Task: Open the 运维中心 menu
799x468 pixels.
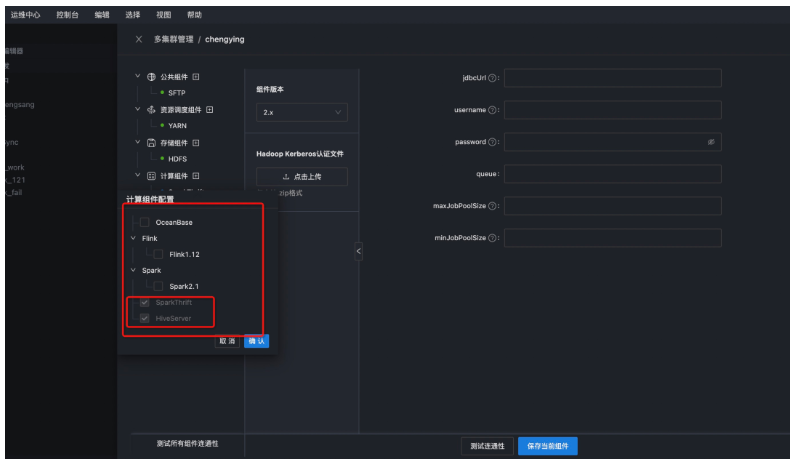Action: click(25, 15)
